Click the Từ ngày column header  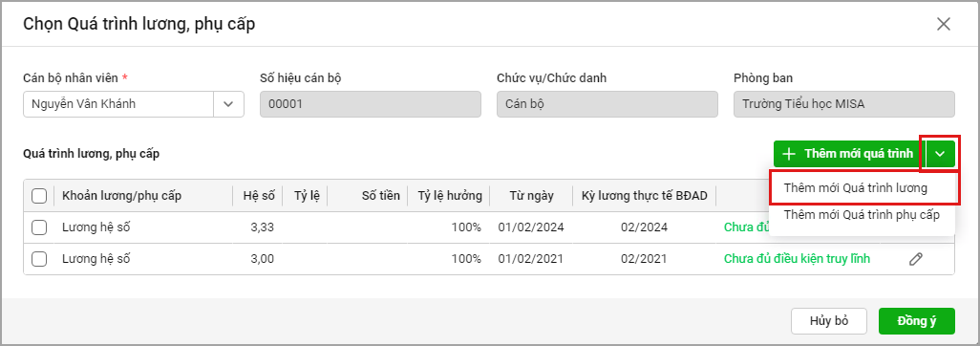(531, 196)
